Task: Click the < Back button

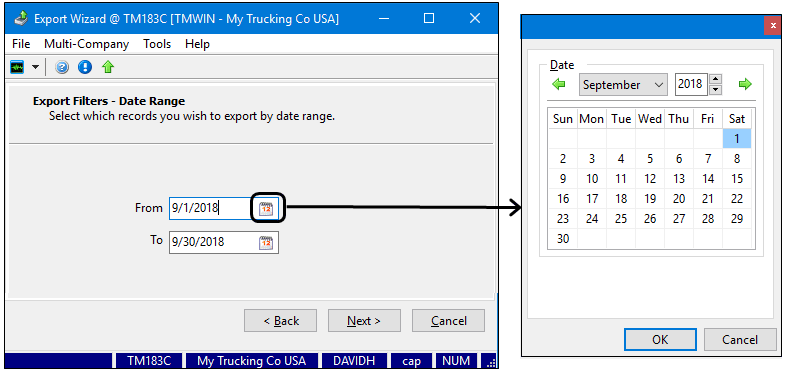Action: point(281,321)
